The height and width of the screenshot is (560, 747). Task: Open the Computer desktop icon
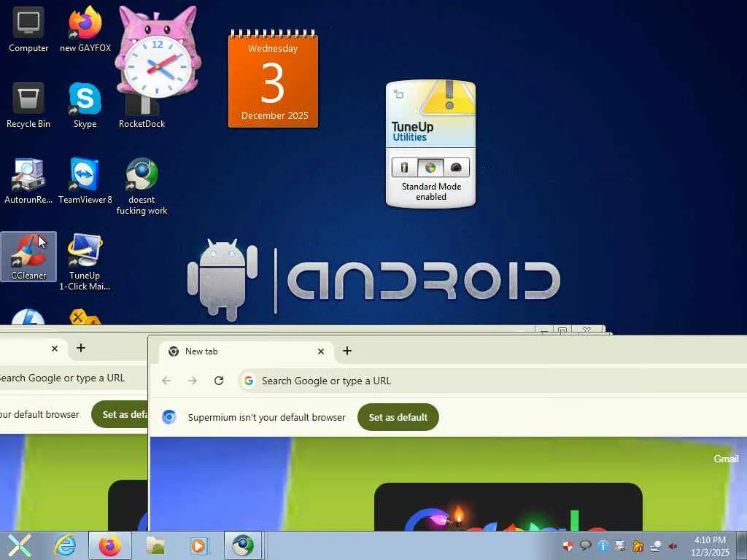click(28, 30)
